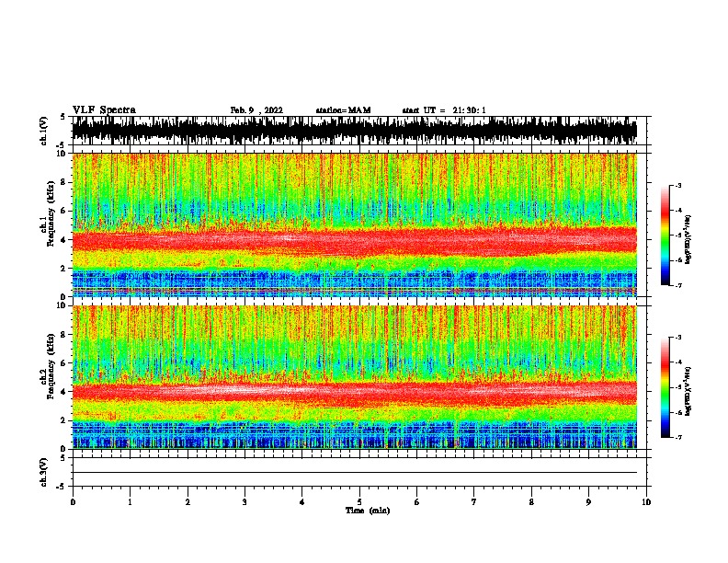The width and height of the screenshot is (728, 563).
Task: Select the date label "Feb. 9, 2022"
Action: pos(256,110)
